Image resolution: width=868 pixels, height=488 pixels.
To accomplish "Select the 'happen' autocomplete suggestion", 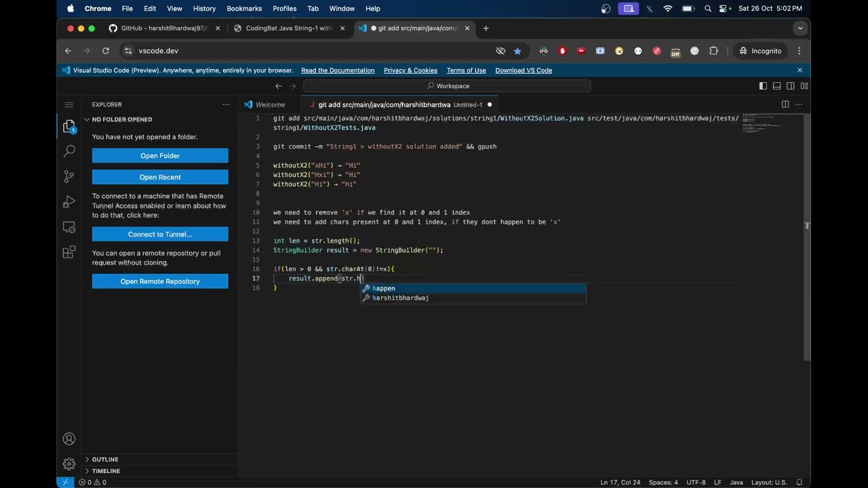I will [384, 289].
